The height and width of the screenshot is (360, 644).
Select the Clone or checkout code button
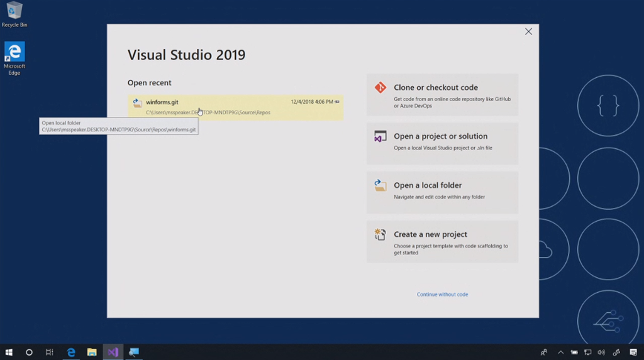pos(442,95)
